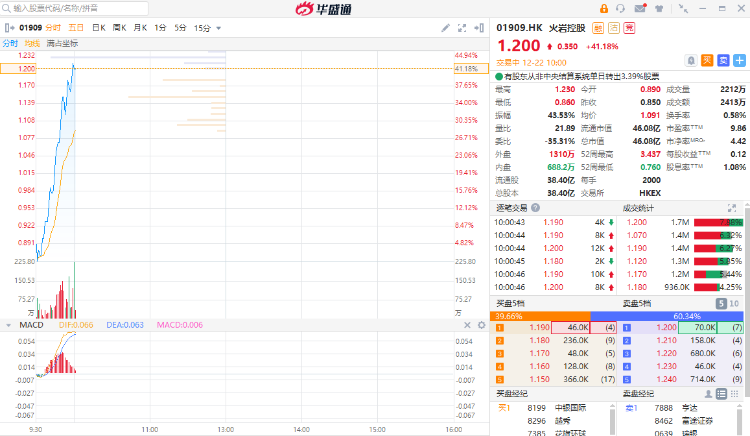Viewport: 750px width, 436px height.
Task: Toggle the 分时 line display option
Action: pos(10,43)
